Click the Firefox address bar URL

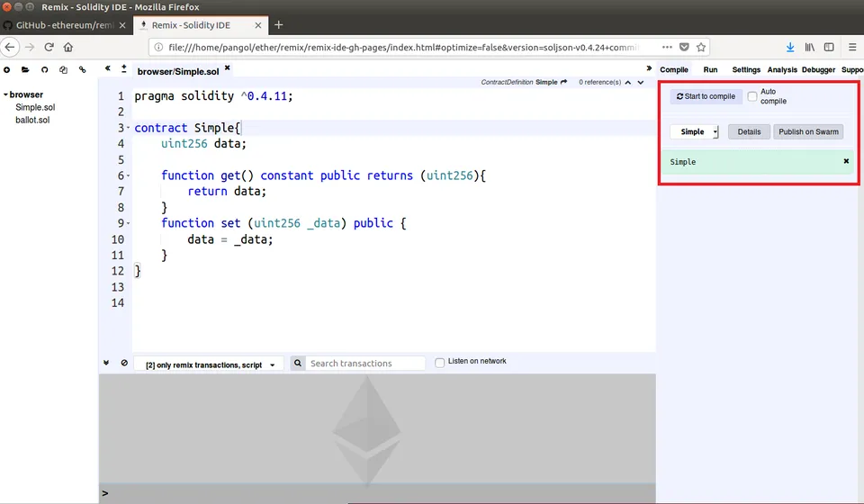[x=404, y=48]
